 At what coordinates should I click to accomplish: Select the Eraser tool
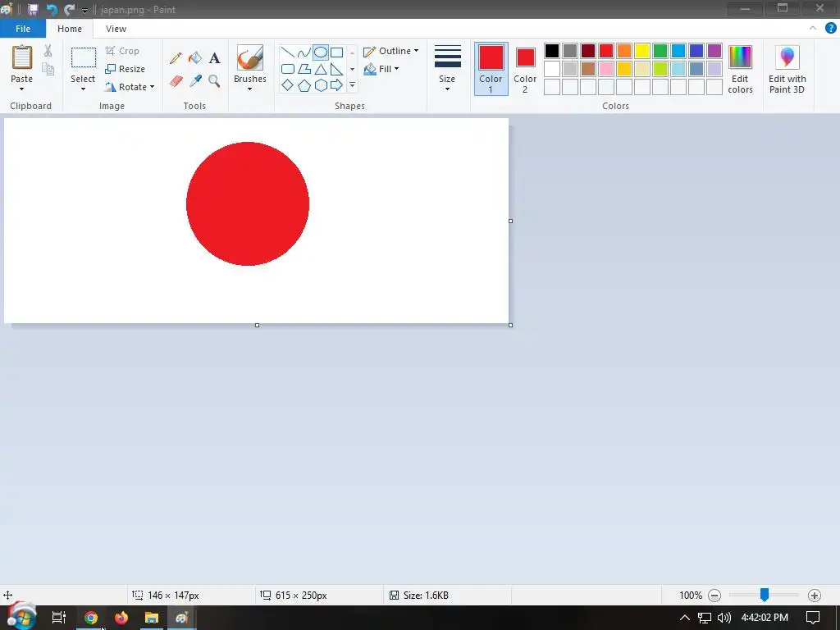coord(176,81)
